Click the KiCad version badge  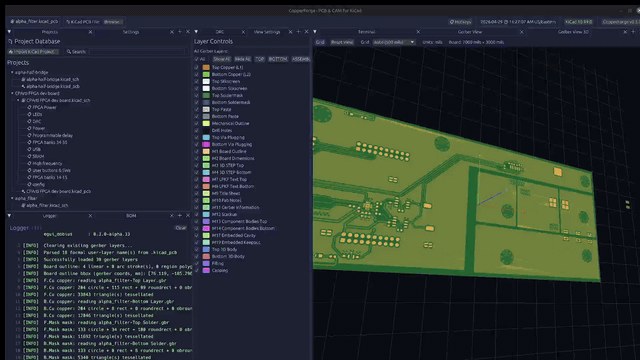point(578,22)
